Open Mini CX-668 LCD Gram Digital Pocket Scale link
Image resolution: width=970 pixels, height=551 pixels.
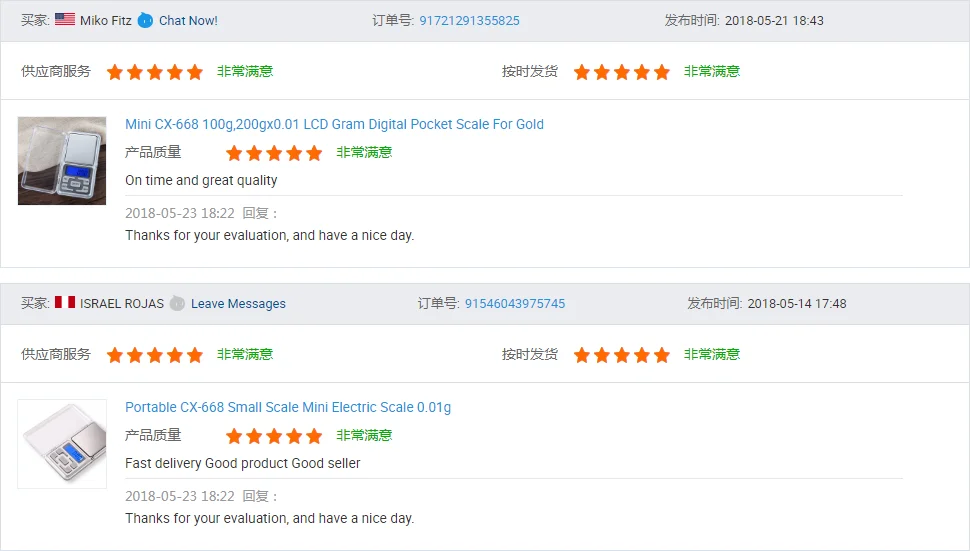pos(334,124)
